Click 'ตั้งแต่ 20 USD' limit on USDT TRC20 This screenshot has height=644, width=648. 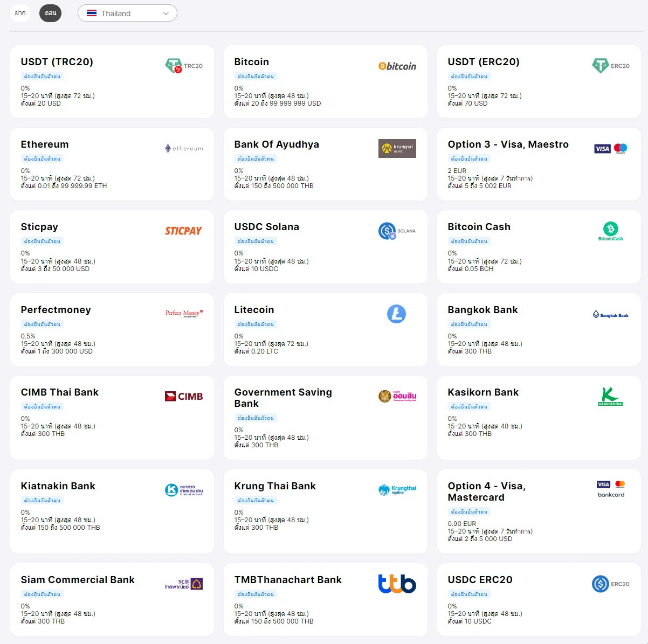41,103
